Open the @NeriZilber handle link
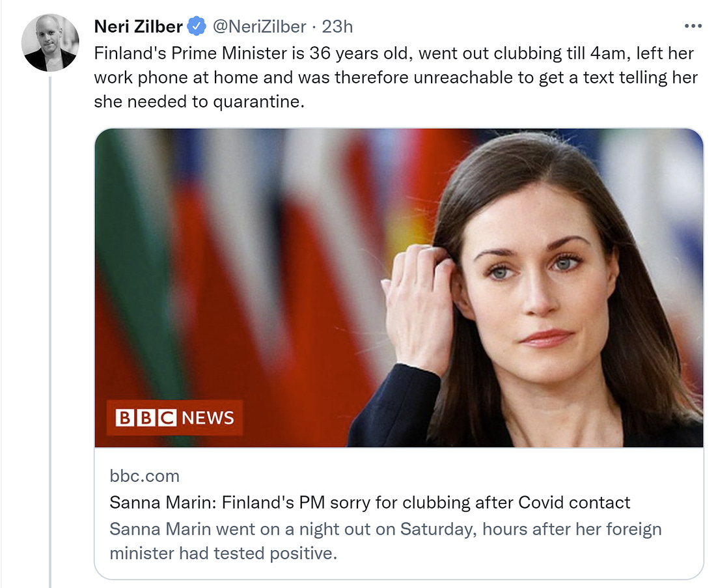716x588 pixels. [x=259, y=27]
